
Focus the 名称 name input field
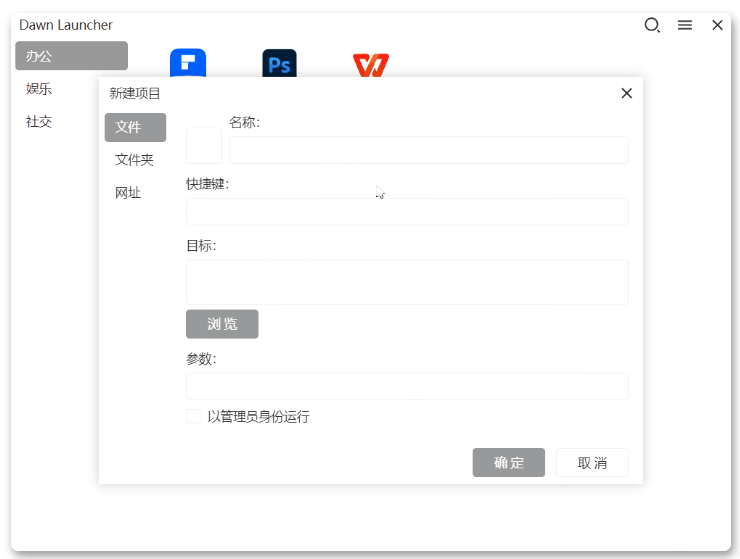[x=428, y=150]
